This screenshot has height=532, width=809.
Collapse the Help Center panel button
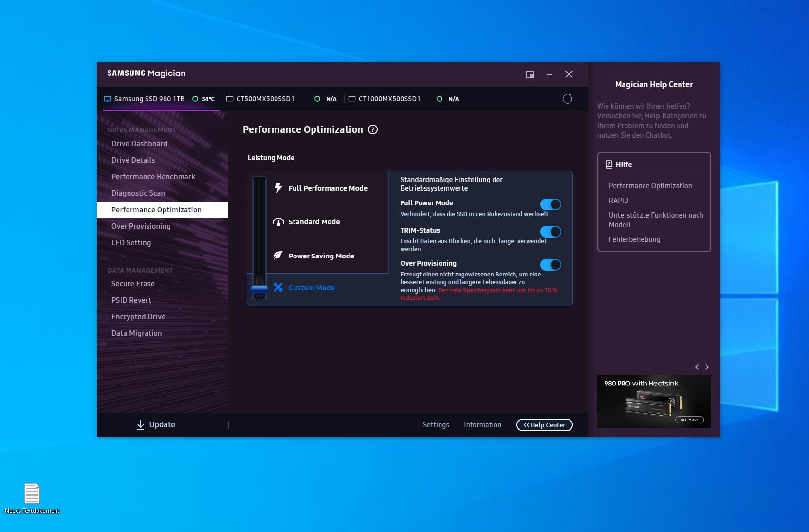[545, 425]
